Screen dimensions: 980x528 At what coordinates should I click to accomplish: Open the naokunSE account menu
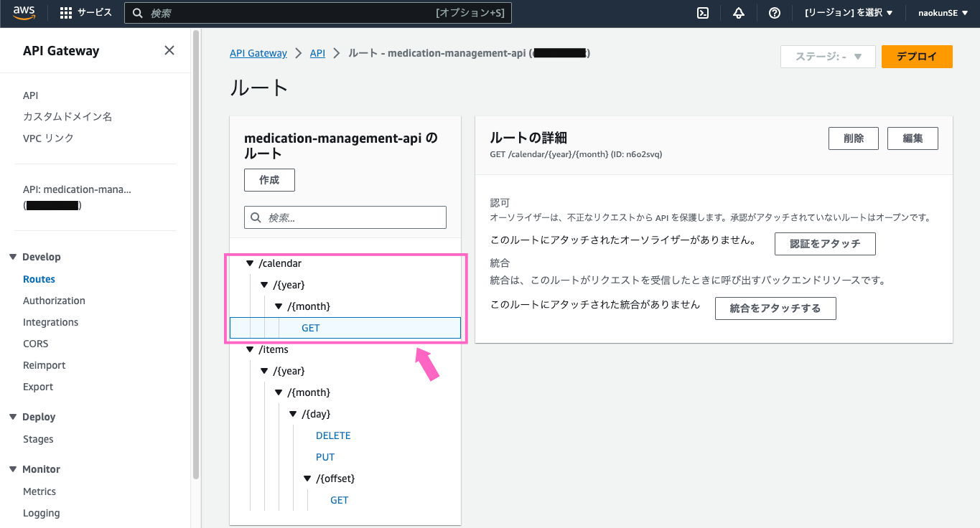pyautogui.click(x=943, y=13)
